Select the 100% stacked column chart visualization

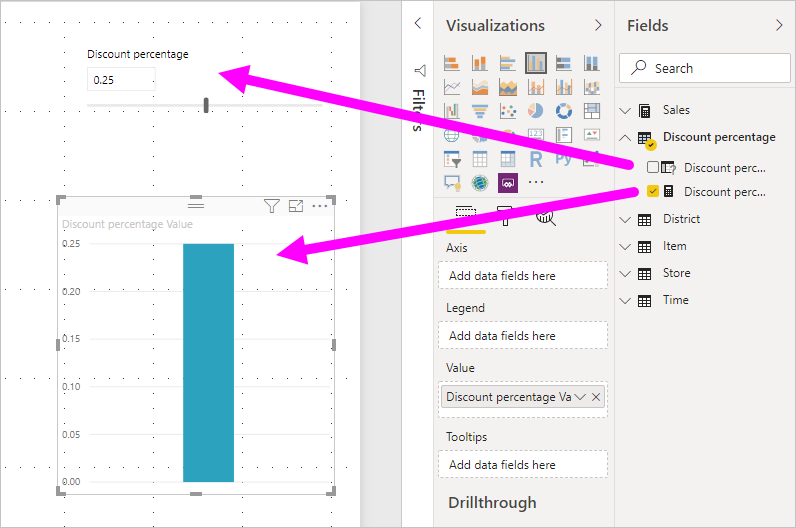pos(591,63)
